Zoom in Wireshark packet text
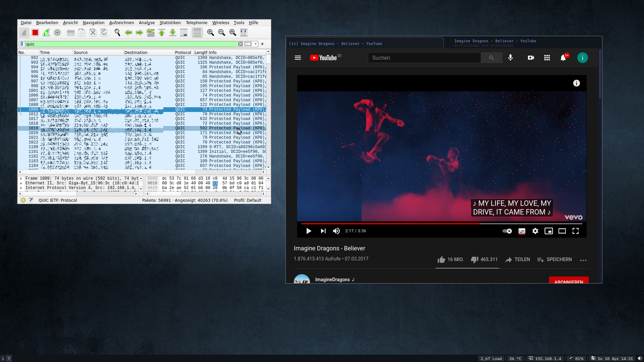Viewport: 644px width, 362px height. point(210,33)
